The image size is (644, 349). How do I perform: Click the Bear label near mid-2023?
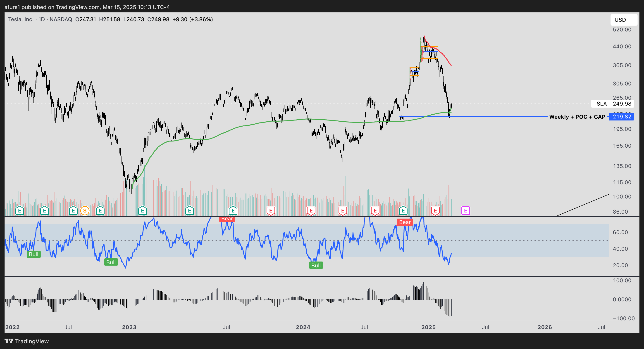click(x=227, y=219)
